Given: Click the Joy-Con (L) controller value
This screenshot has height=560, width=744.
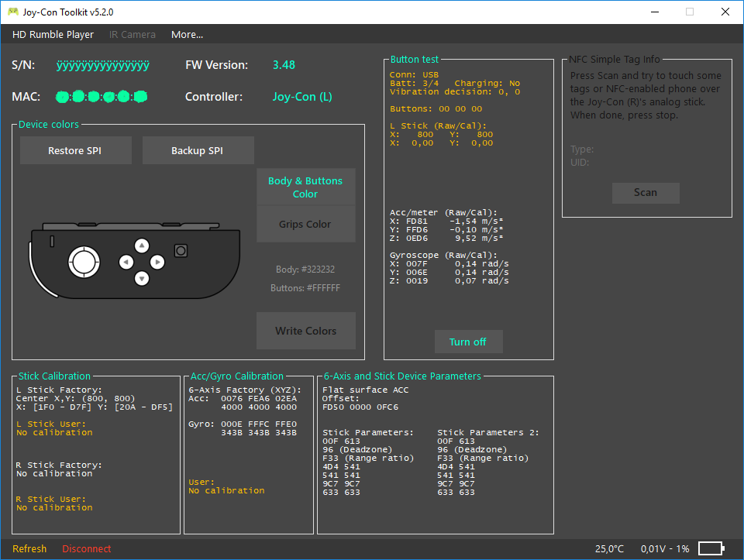Looking at the screenshot, I should [301, 97].
